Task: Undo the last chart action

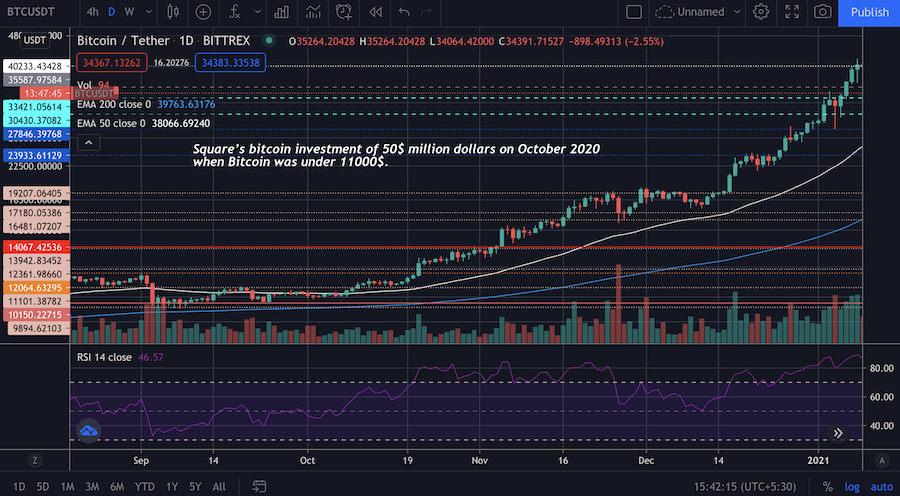Action: (x=404, y=11)
